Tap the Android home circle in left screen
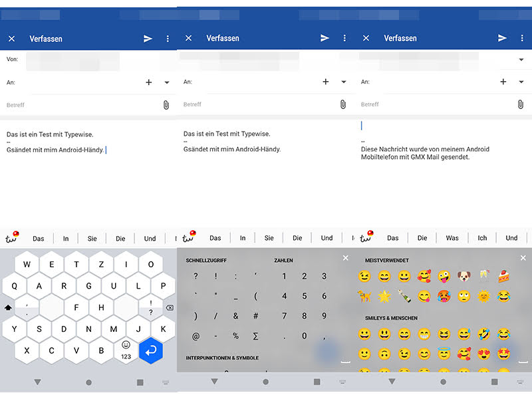 89,382
